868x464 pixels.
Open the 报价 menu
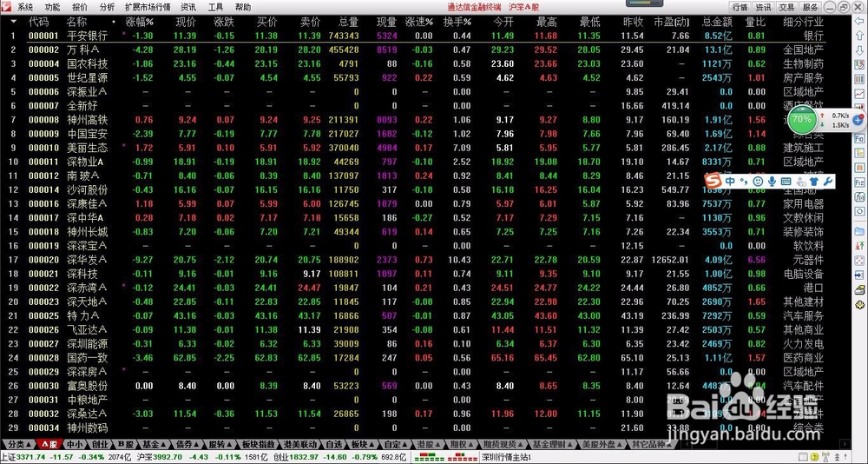[80, 7]
